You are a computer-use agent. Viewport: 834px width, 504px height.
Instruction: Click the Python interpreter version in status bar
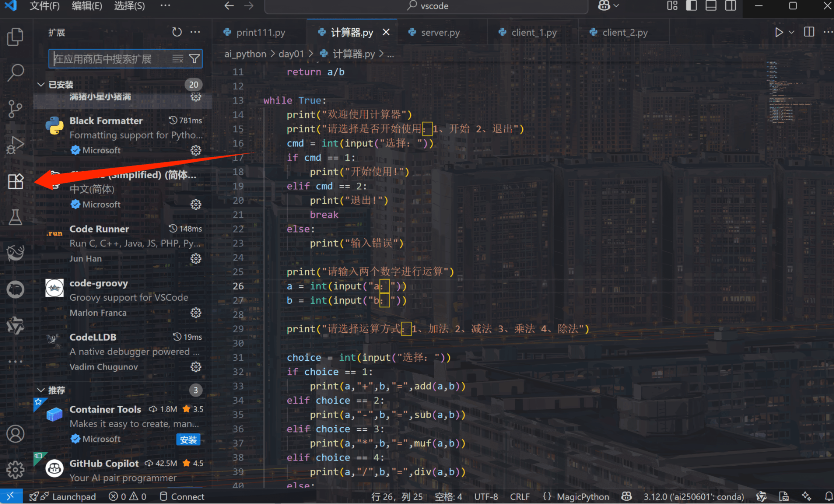[693, 496]
